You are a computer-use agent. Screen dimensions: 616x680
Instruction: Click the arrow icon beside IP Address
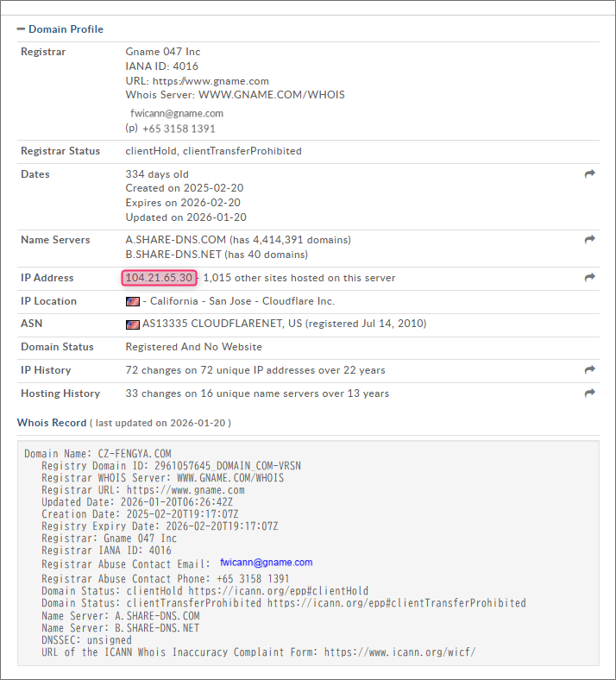tap(590, 278)
